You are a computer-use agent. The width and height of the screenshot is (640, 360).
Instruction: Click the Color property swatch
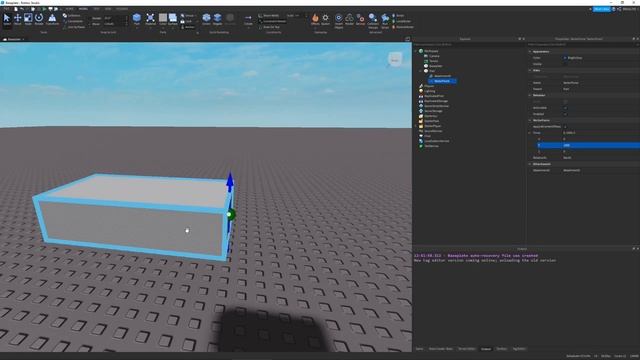pyautogui.click(x=565, y=58)
